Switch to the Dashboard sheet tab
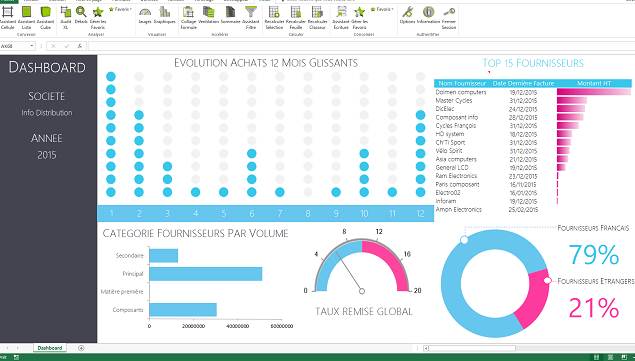This screenshot has height=361, width=635. (x=50, y=348)
